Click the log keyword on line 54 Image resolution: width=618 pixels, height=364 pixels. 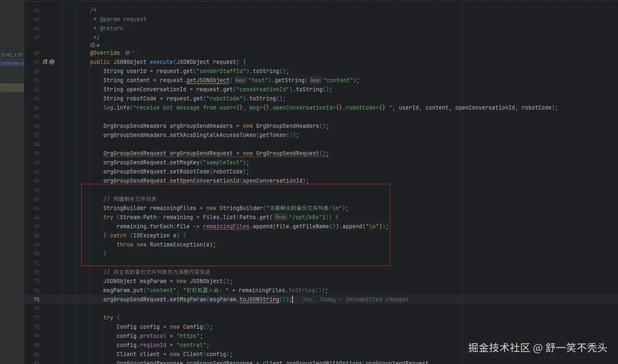click(108, 108)
